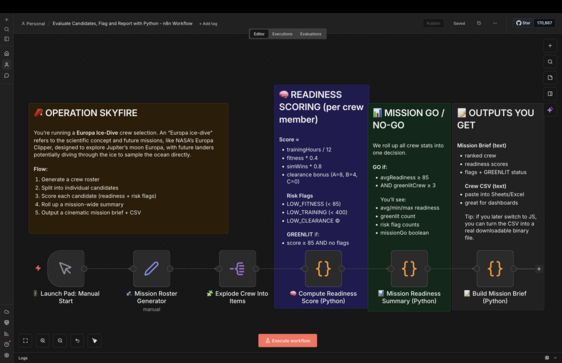Click the Execute workflow button

287,340
